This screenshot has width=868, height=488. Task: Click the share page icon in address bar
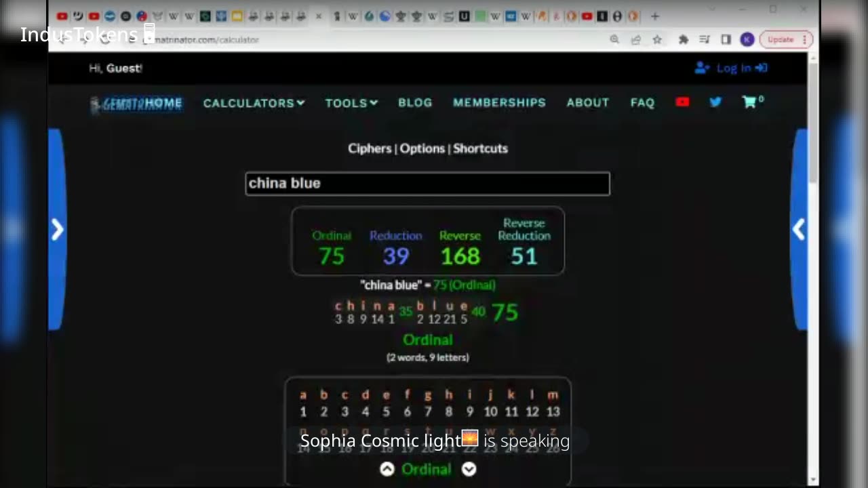[x=635, y=40]
